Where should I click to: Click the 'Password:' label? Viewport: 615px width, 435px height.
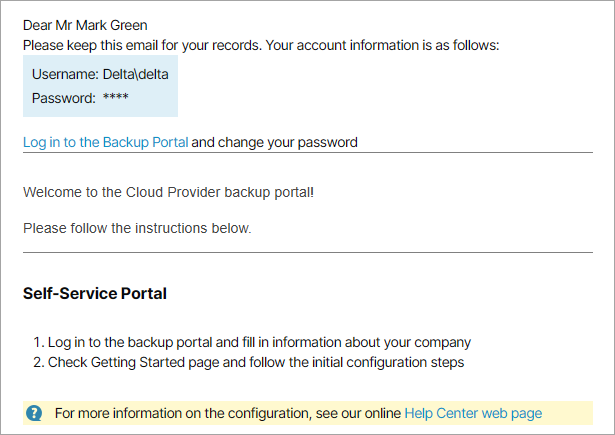tap(63, 98)
